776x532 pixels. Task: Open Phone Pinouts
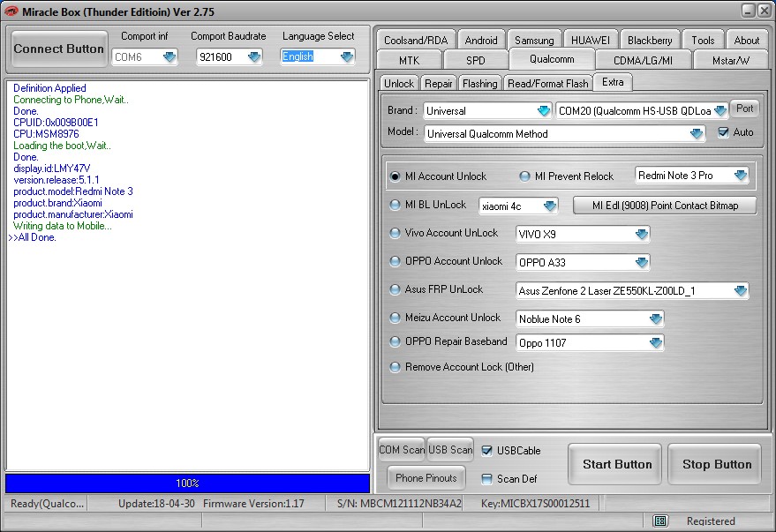coord(426,477)
